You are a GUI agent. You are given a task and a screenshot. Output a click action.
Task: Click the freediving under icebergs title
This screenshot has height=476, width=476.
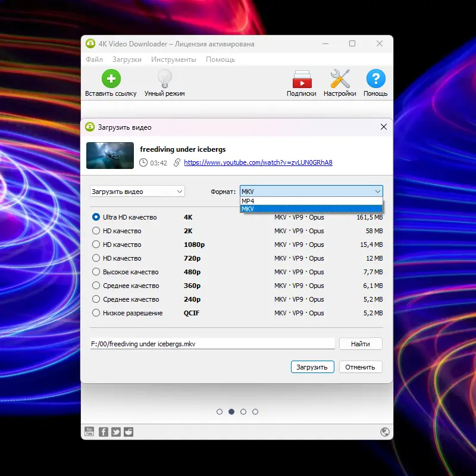[183, 149]
